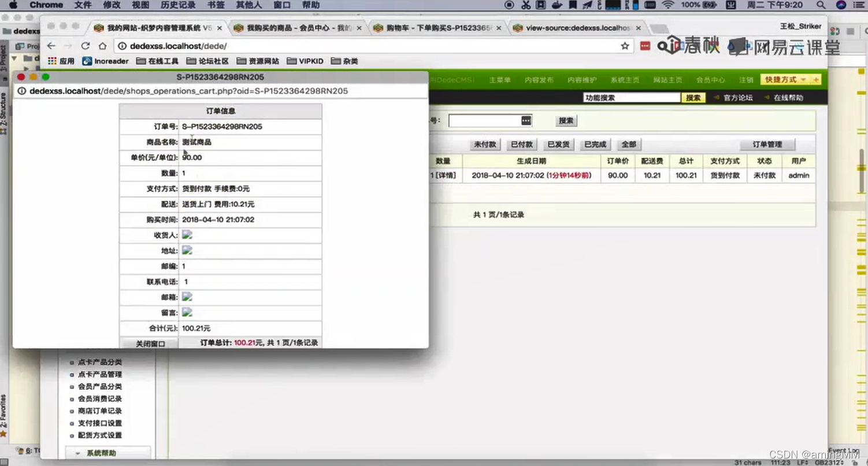Image resolution: width=868 pixels, height=466 pixels.
Task: Open the 官方论坛 link
Action: pyautogui.click(x=738, y=98)
